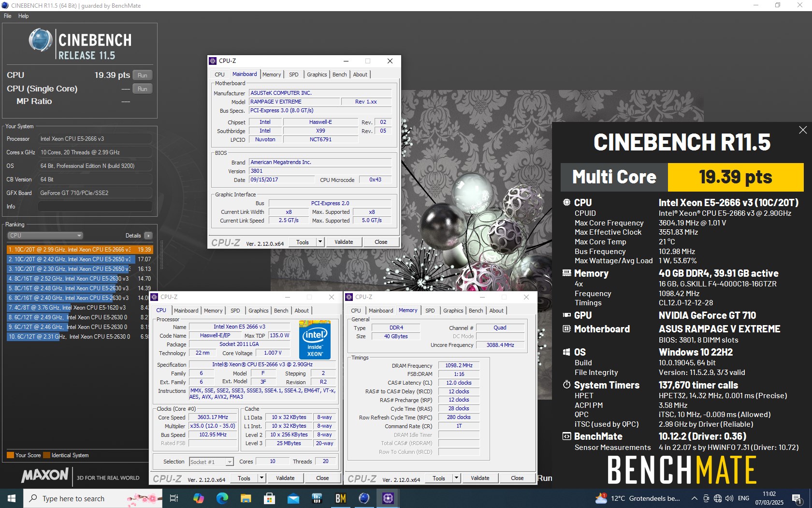This screenshot has height=508, width=812.
Task: Click the BenchMate Motherboard icon
Action: 566,329
